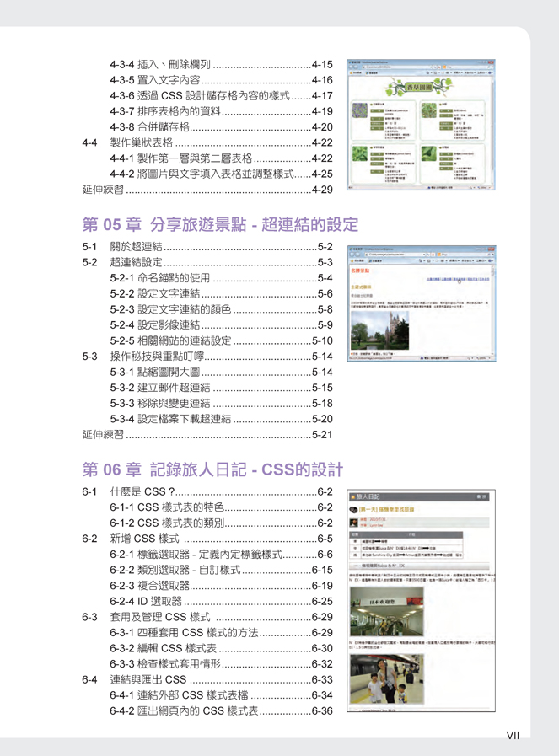Go to section "6-1 什麼是 CSS ?"
This screenshot has height=756, width=559.
207,492
